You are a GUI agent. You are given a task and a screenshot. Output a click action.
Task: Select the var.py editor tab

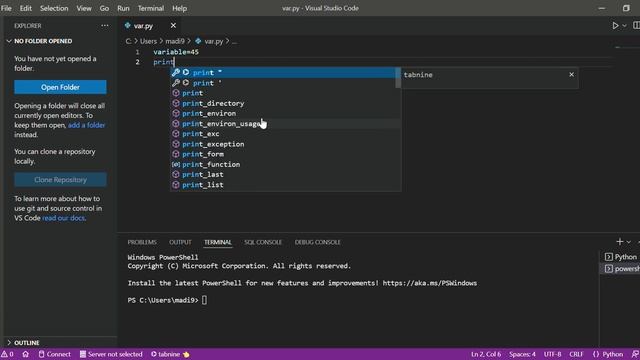click(143, 26)
